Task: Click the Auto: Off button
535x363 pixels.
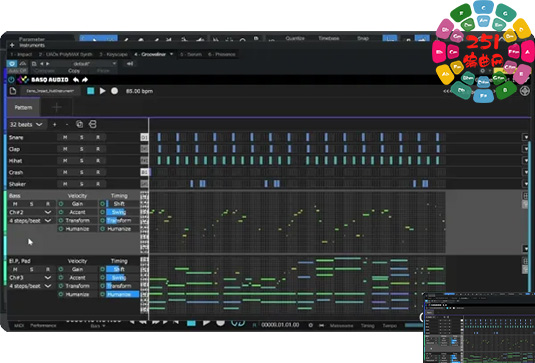Action: (17, 71)
